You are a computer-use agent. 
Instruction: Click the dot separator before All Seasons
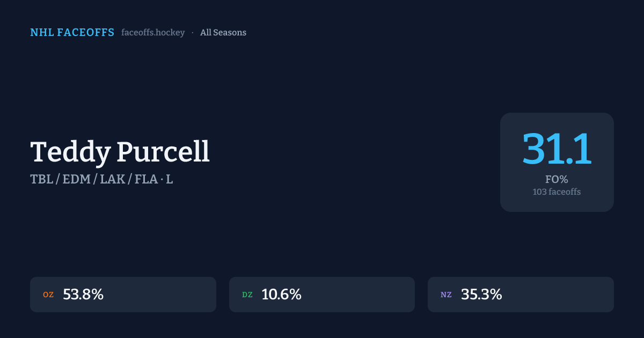(x=193, y=33)
